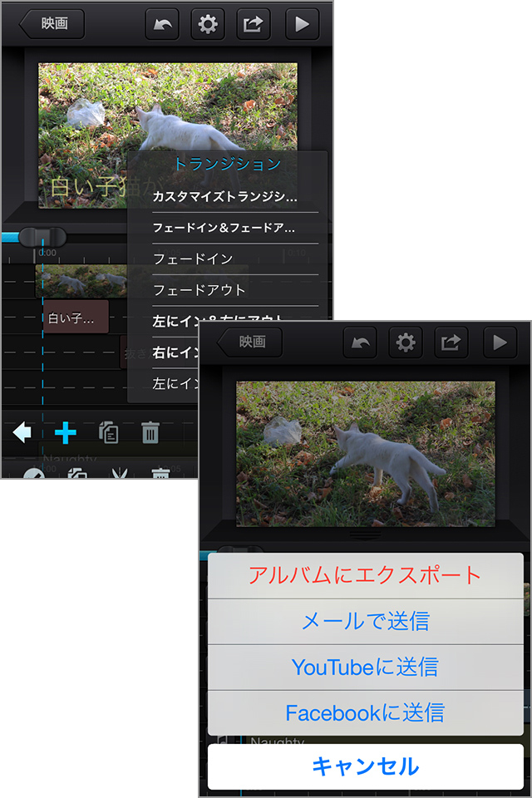532x798 pixels.
Task: Tap Facebookに送信 option
Action: pos(365,712)
